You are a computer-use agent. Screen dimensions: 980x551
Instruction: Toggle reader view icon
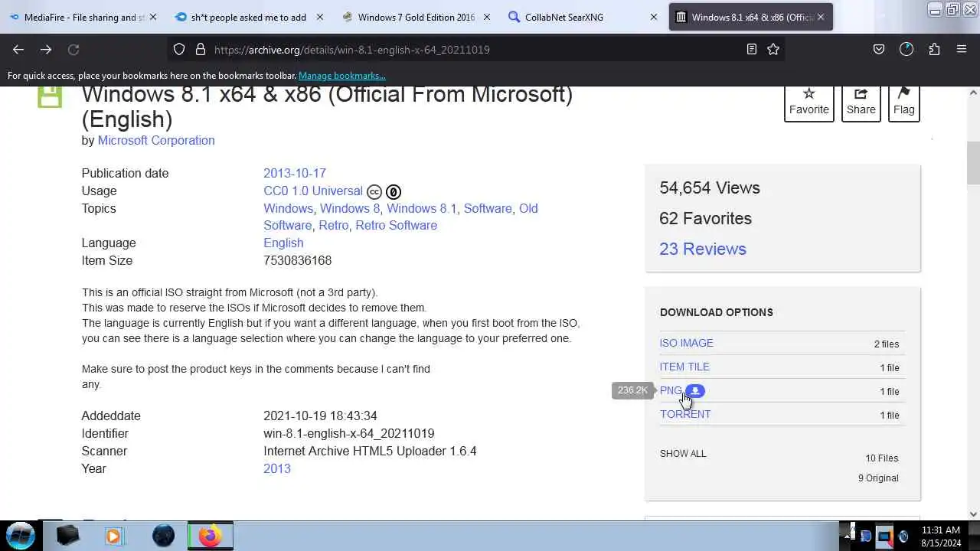tap(752, 49)
